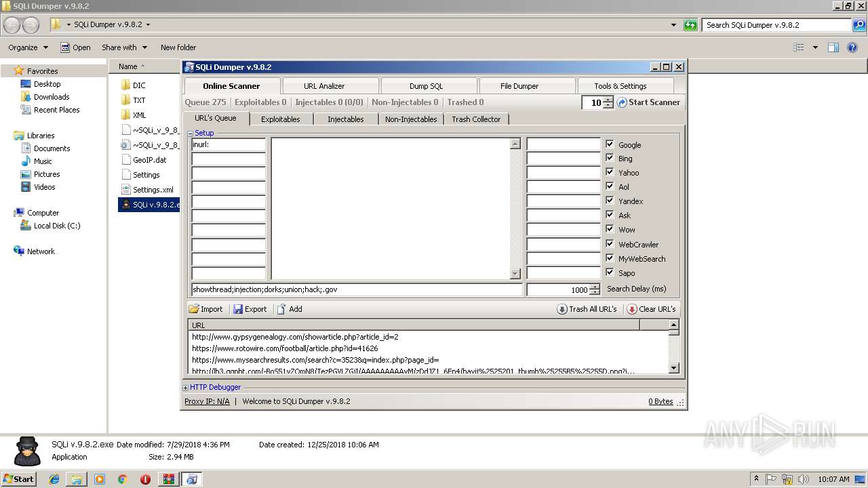Uncheck the Ask search engine
The image size is (868, 488).
pyautogui.click(x=610, y=215)
